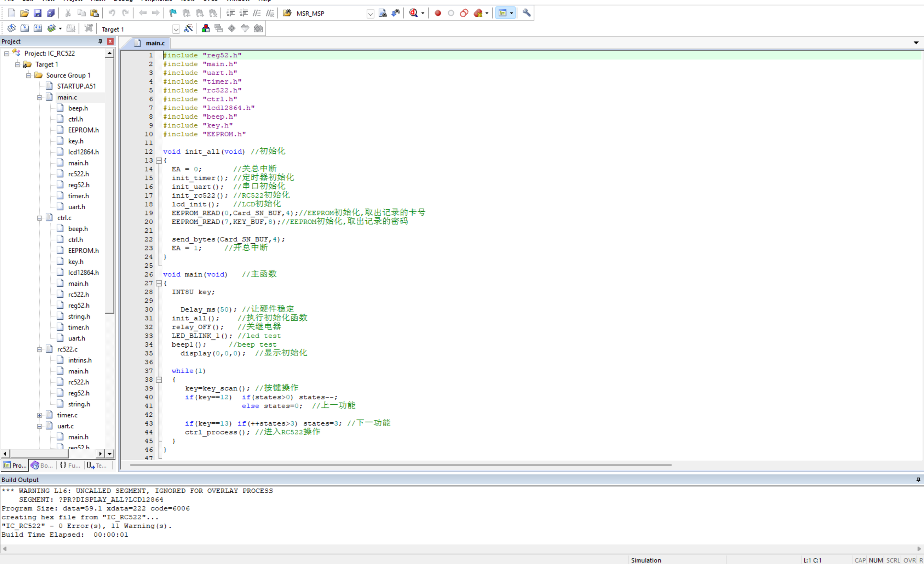924x564 pixels.
Task: Collapse the init_all function fold marker
Action: pos(159,161)
